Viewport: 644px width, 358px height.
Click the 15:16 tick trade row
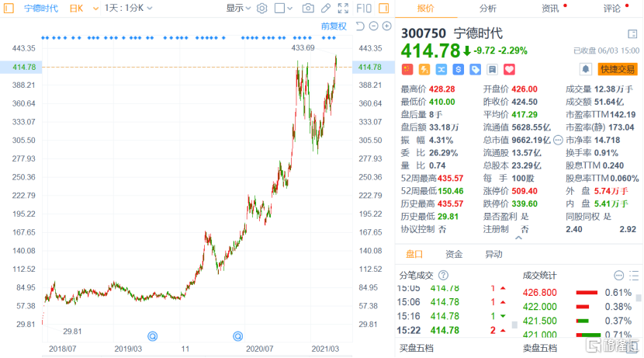pyautogui.click(x=452, y=316)
